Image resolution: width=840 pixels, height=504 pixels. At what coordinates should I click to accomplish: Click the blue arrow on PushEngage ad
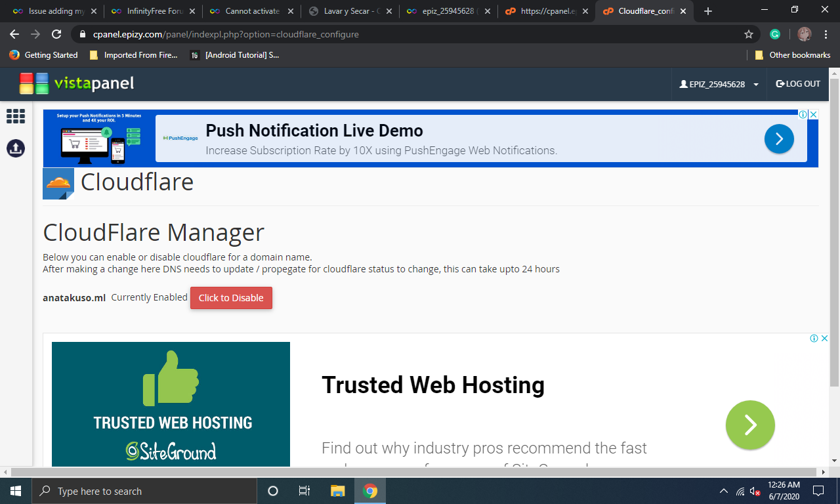click(x=779, y=138)
